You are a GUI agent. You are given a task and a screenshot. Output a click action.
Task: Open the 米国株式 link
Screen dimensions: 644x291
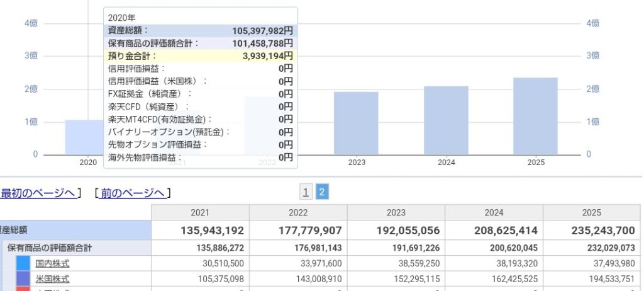tap(52, 279)
